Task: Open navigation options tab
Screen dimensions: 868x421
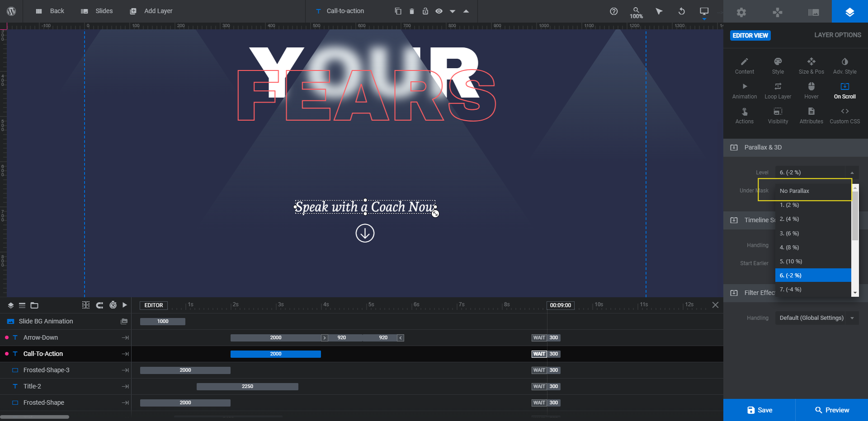Action: click(778, 12)
